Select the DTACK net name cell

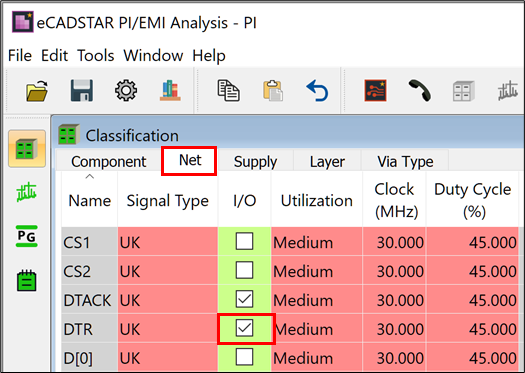tap(89, 299)
